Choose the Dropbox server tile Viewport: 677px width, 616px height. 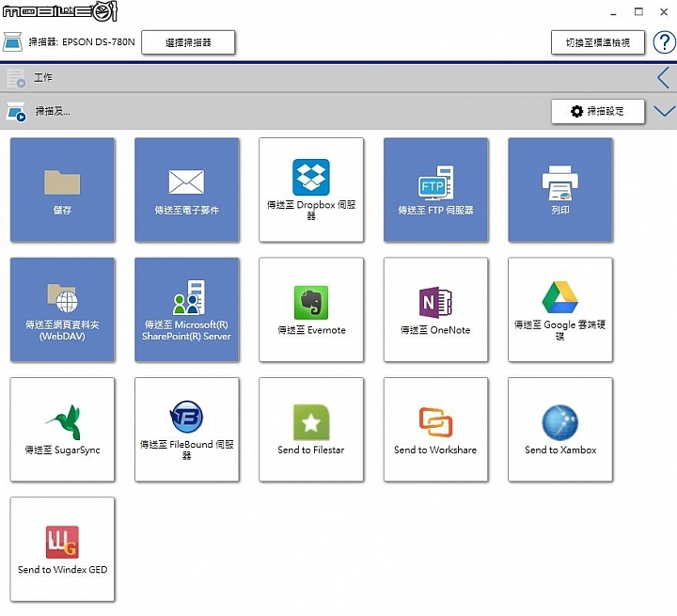coord(311,190)
